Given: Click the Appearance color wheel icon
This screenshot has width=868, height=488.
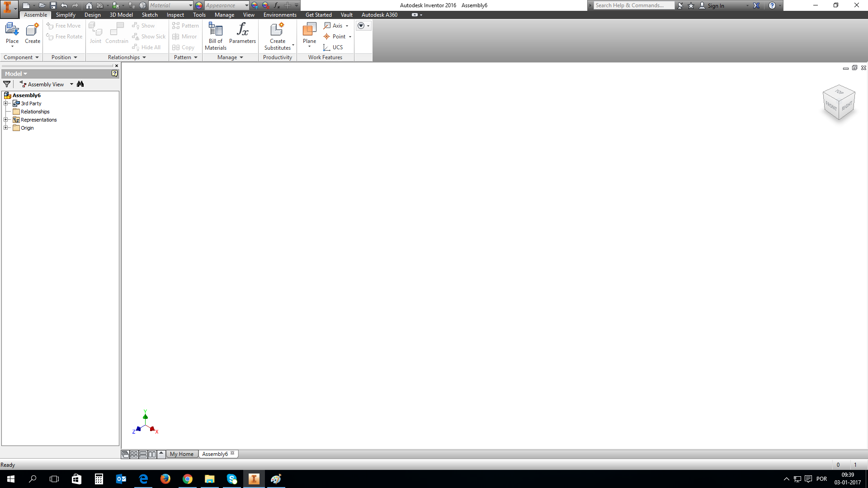Looking at the screenshot, I should point(199,5).
